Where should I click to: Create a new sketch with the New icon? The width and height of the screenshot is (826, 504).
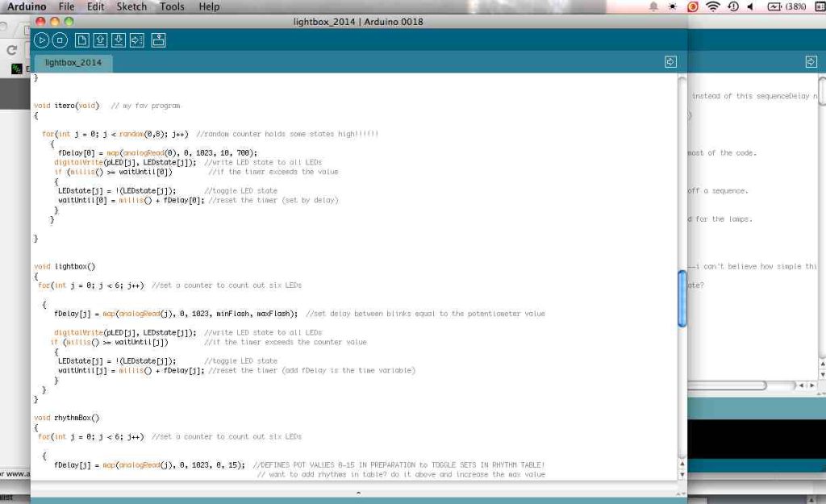coord(81,40)
